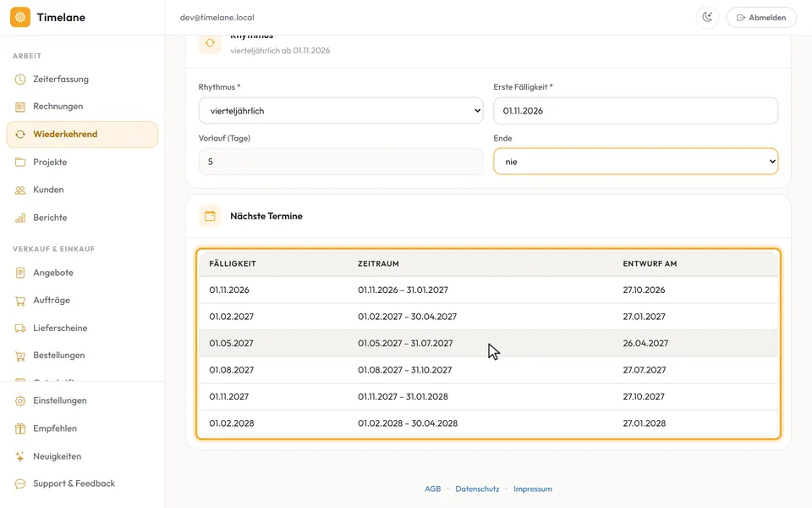Open the Ende dropdown showing nie
Viewport: 812px width, 508px height.
635,161
